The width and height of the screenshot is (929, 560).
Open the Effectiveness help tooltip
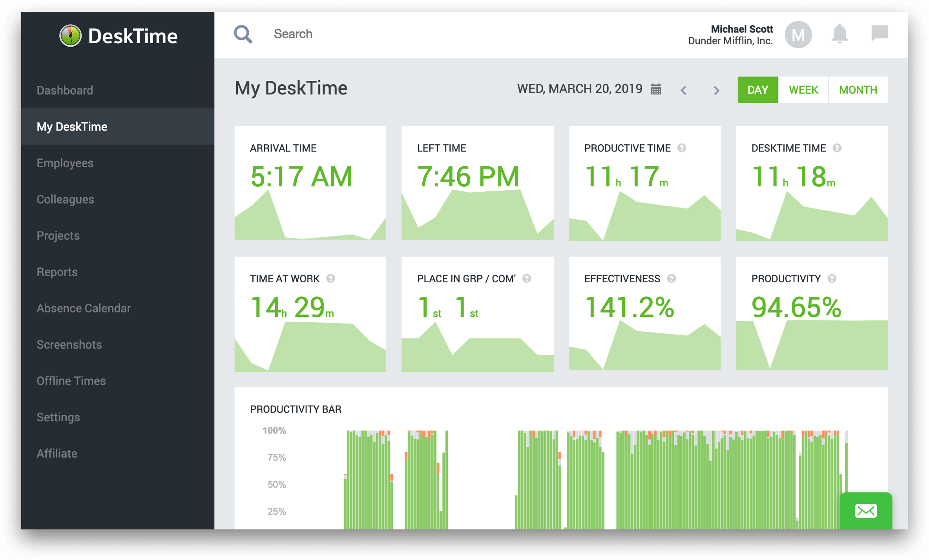point(672,278)
